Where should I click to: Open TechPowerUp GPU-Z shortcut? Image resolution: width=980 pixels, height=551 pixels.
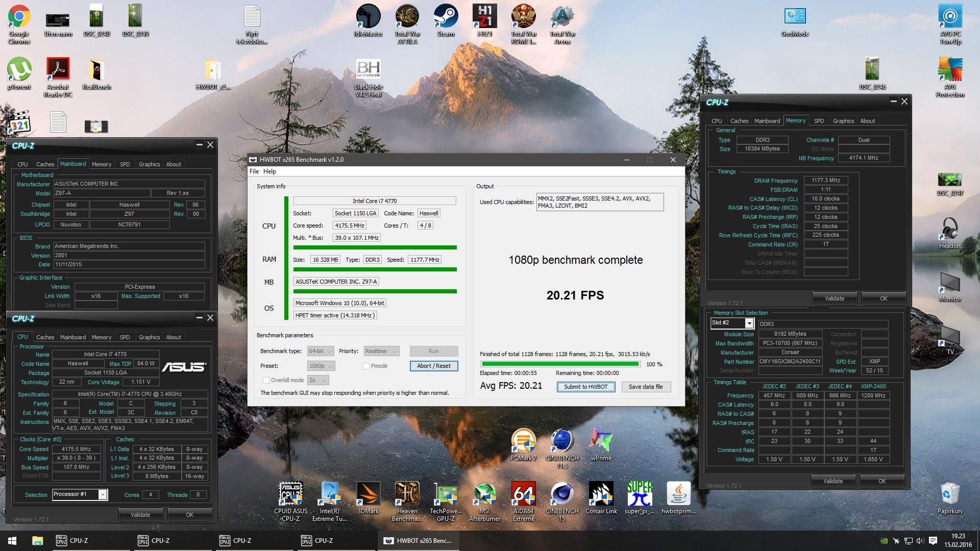(446, 502)
